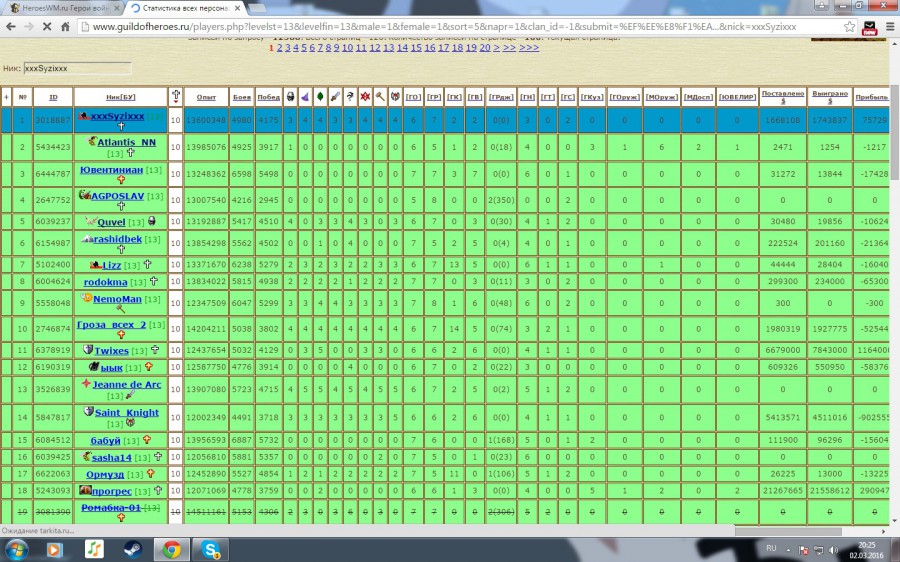This screenshot has height=562, width=900.
Task: Sort by the [ГО] guild column
Action: (x=413, y=97)
